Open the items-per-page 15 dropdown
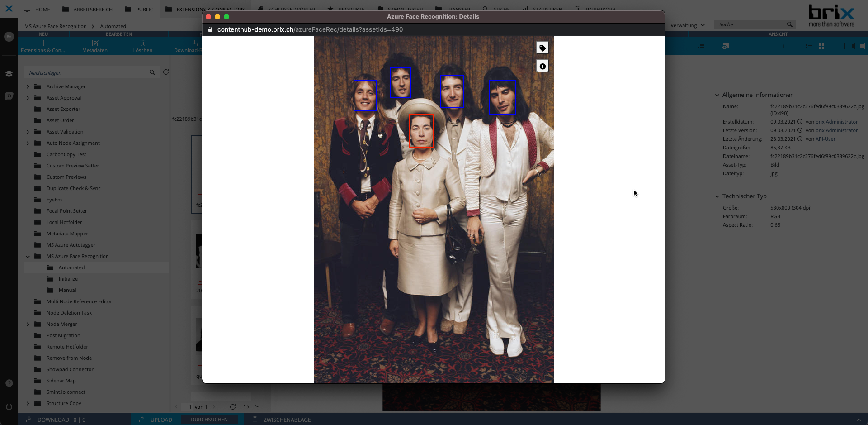This screenshot has height=425, width=868. coord(252,406)
